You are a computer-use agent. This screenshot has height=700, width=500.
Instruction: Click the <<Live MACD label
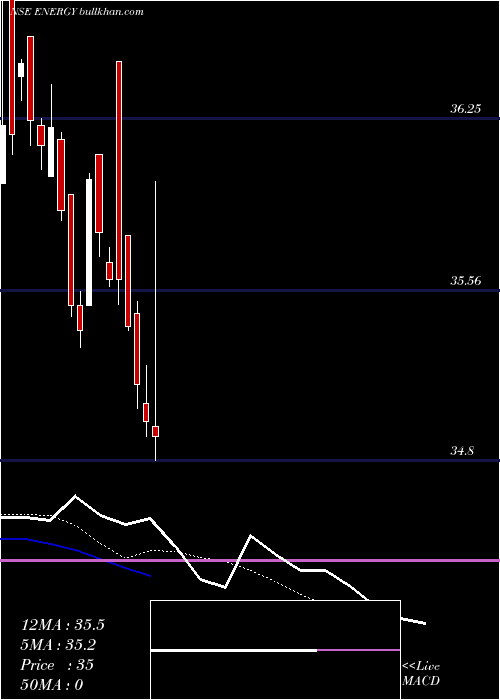coord(421,674)
